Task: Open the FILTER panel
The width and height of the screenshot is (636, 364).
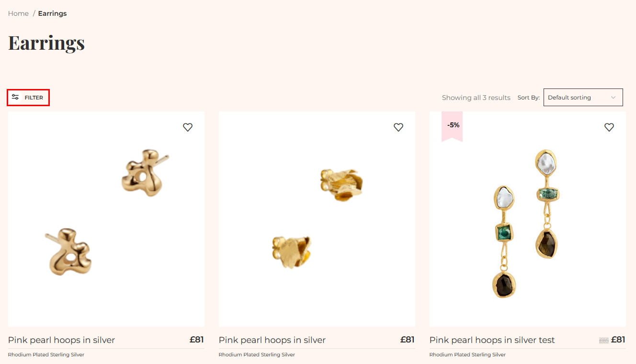Action: [28, 98]
